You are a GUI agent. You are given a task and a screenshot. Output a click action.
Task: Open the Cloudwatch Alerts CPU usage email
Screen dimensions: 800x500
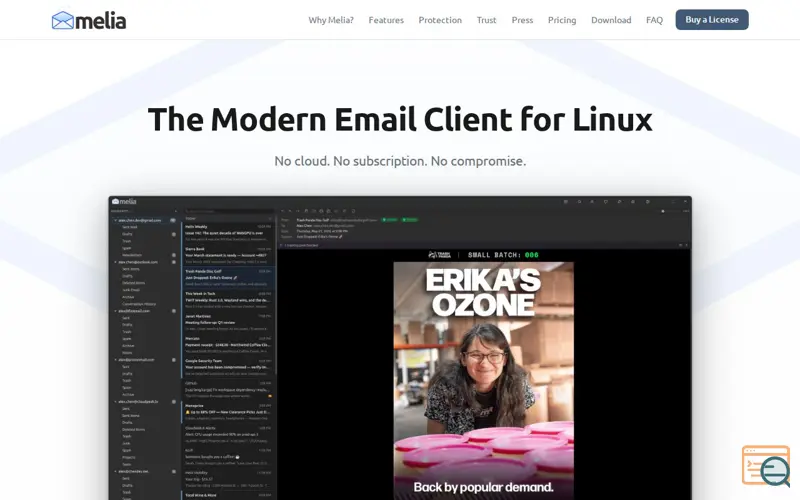click(x=228, y=434)
